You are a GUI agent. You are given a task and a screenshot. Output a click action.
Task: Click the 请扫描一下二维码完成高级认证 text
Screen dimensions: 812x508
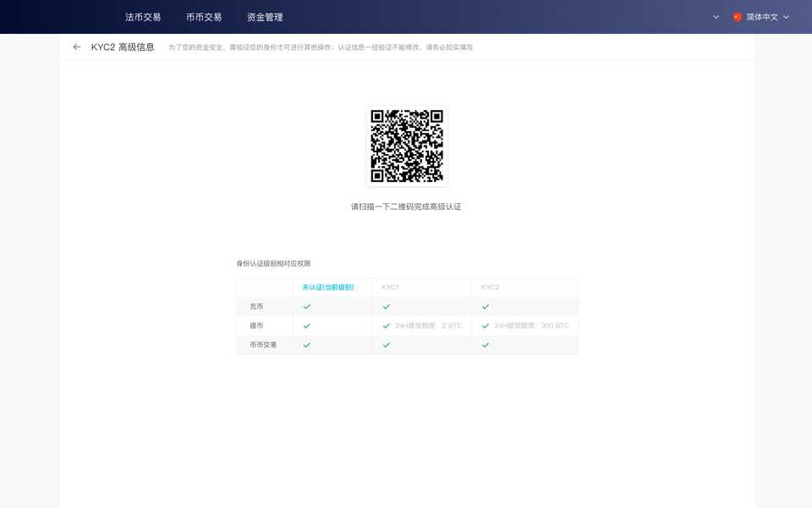pyautogui.click(x=406, y=207)
